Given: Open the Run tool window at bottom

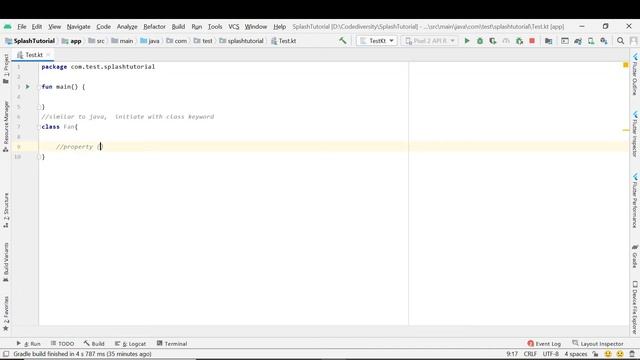Looking at the screenshot, I should click(x=28, y=344).
